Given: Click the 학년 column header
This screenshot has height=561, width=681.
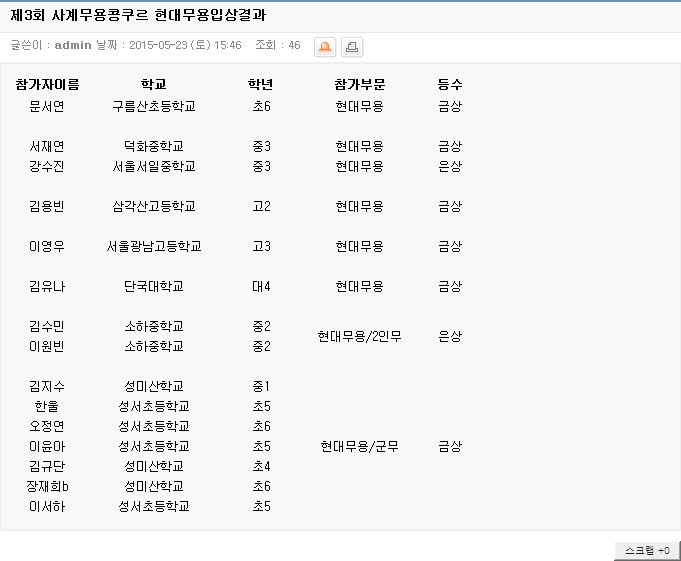Looking at the screenshot, I should tap(261, 84).
